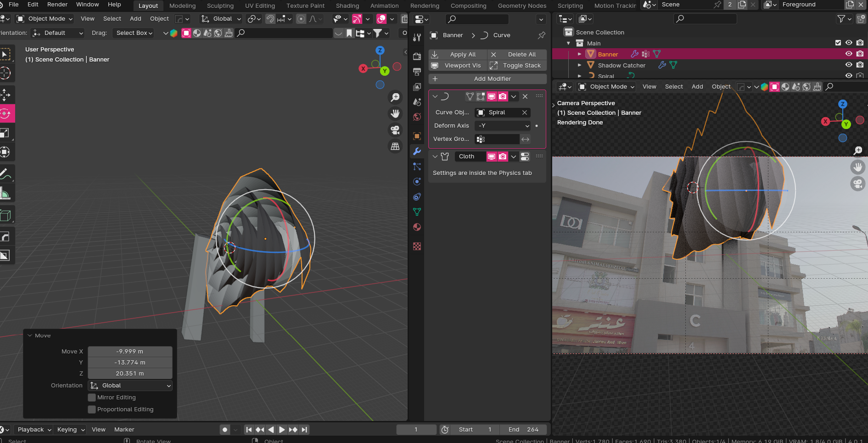Click the Apply All button

[x=458, y=54]
